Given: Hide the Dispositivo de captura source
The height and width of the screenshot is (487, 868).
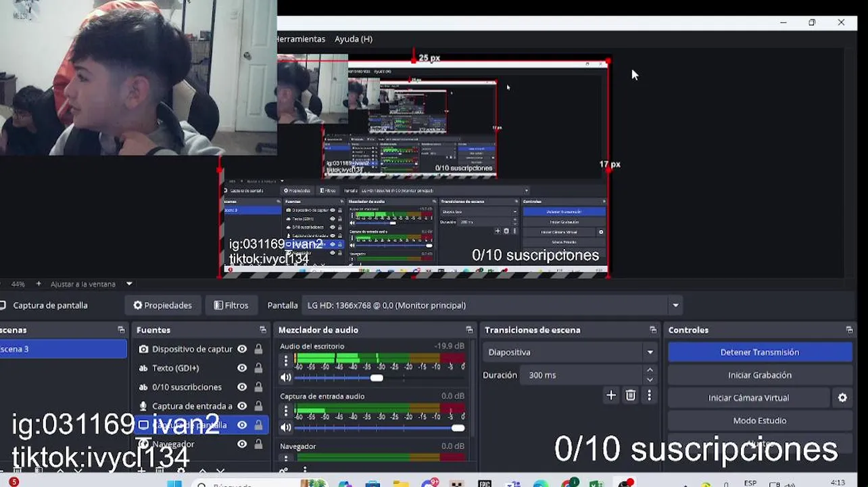Looking at the screenshot, I should pyautogui.click(x=242, y=349).
